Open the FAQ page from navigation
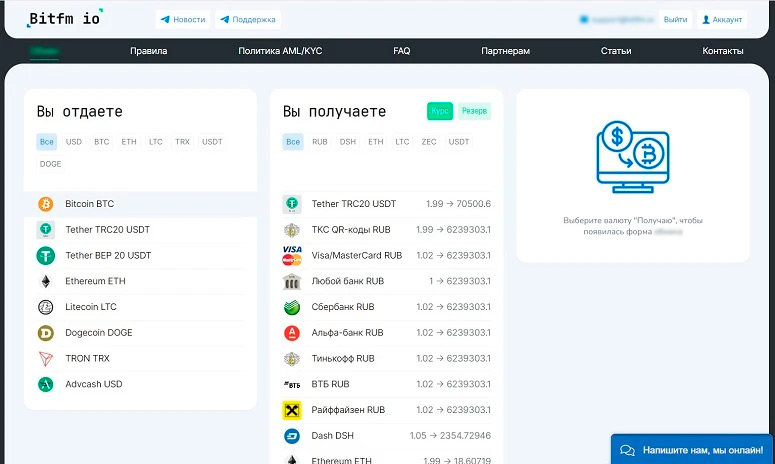The width and height of the screenshot is (775, 464). coord(401,51)
